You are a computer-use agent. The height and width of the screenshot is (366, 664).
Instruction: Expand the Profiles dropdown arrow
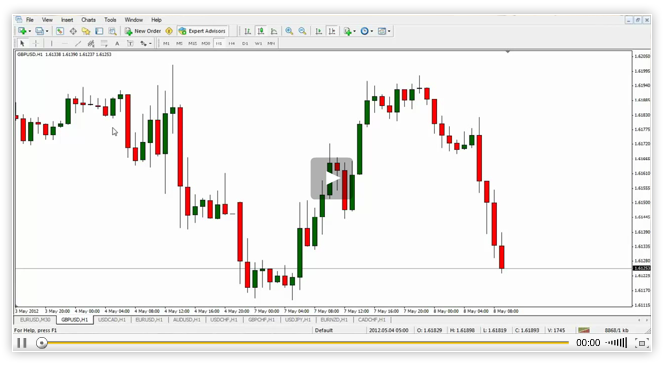click(x=47, y=31)
